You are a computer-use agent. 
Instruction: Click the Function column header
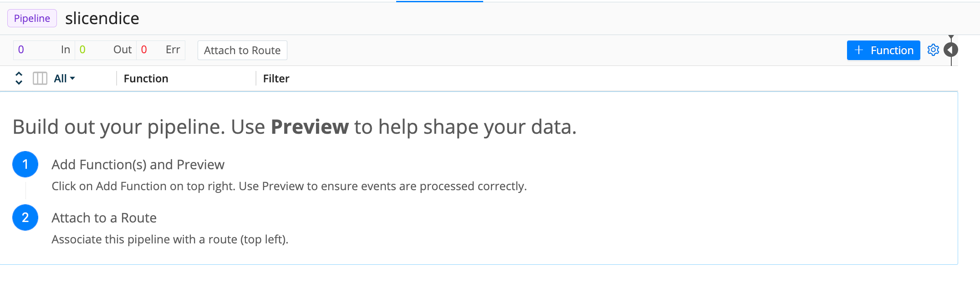(146, 79)
